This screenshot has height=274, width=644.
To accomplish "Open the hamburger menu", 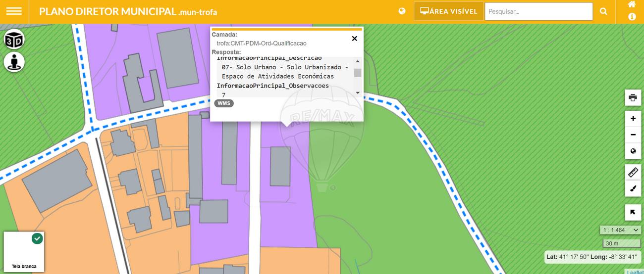I will point(14,11).
